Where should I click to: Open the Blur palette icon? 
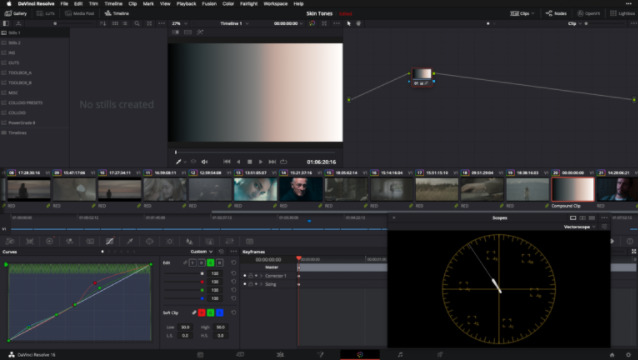(x=189, y=241)
